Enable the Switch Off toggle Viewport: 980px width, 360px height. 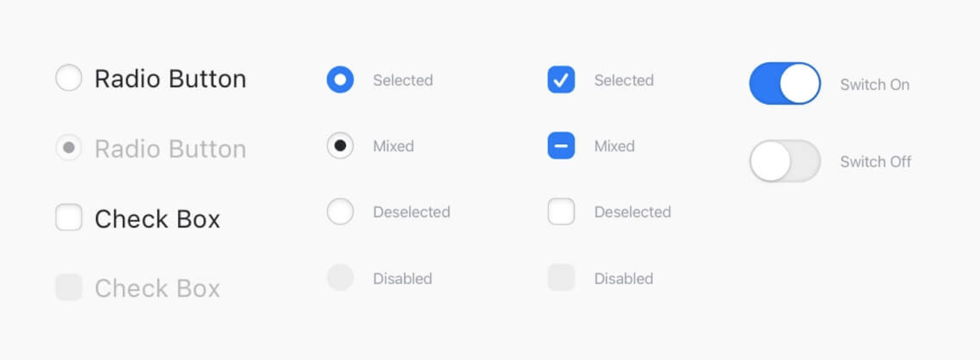(x=785, y=161)
